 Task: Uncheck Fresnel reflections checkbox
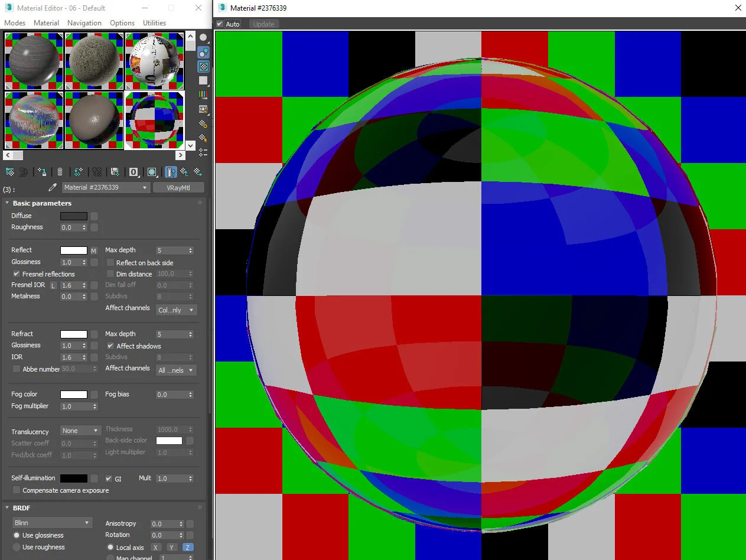tap(17, 274)
